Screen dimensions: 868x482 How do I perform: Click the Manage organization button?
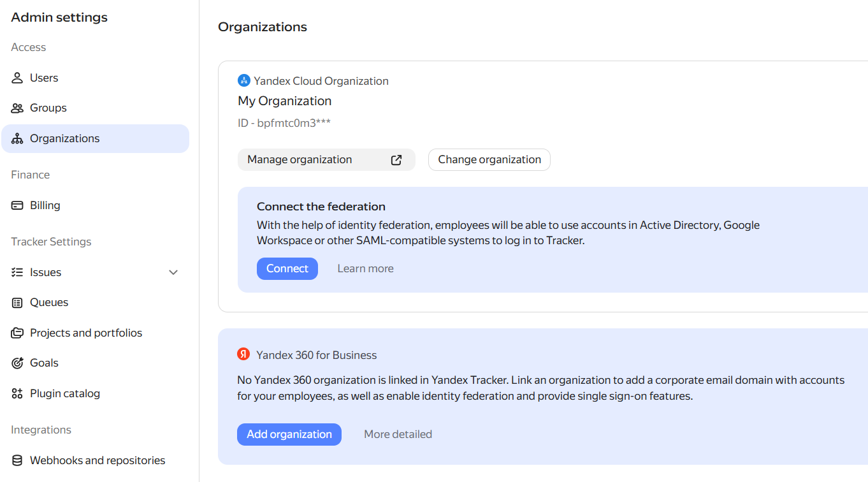click(326, 160)
